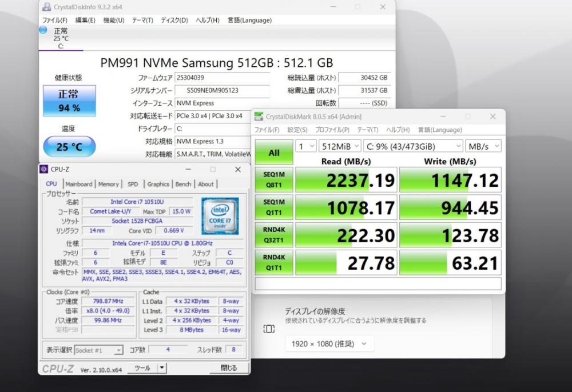Viewport: 572px width, 392px height.
Task: Run the RND4K Q1T1 test
Action: [274, 262]
